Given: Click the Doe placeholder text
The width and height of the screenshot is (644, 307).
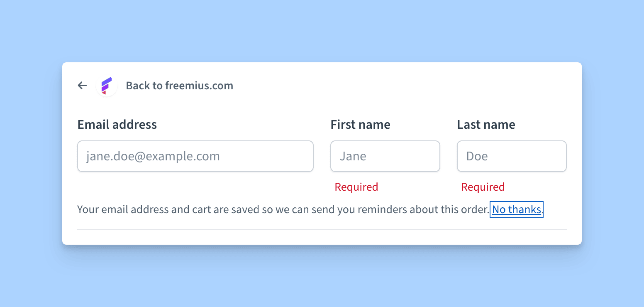Looking at the screenshot, I should (x=477, y=156).
